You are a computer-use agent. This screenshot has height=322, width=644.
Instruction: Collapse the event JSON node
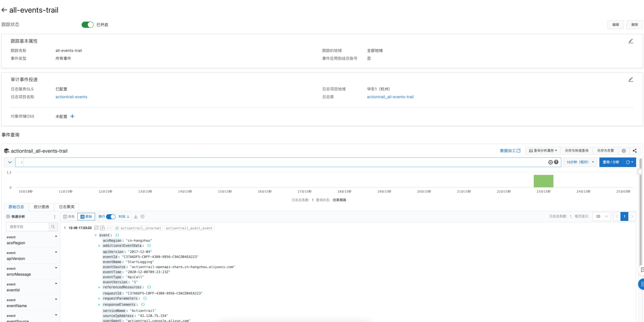[96, 235]
